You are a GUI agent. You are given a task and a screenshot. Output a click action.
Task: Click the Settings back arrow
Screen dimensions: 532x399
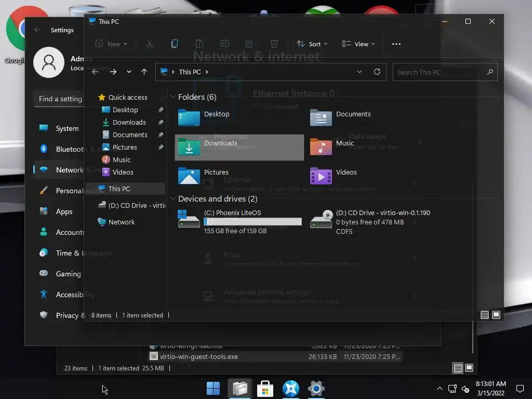pos(37,30)
